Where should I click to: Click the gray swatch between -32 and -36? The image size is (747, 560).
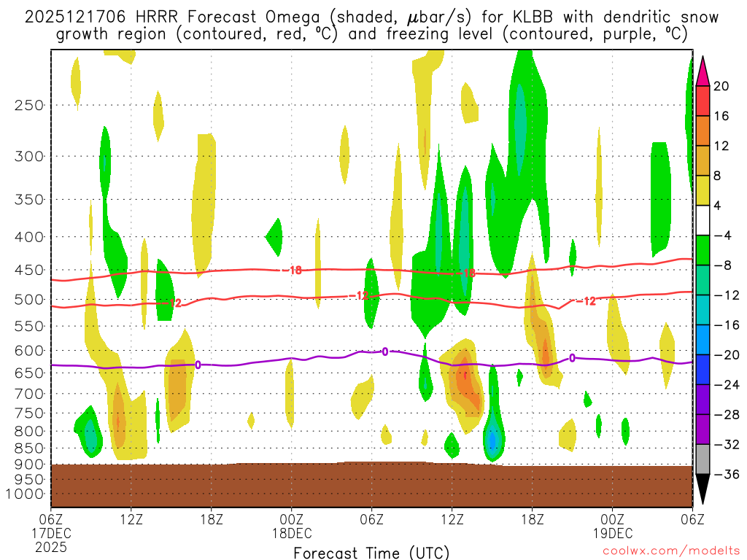pyautogui.click(x=703, y=459)
